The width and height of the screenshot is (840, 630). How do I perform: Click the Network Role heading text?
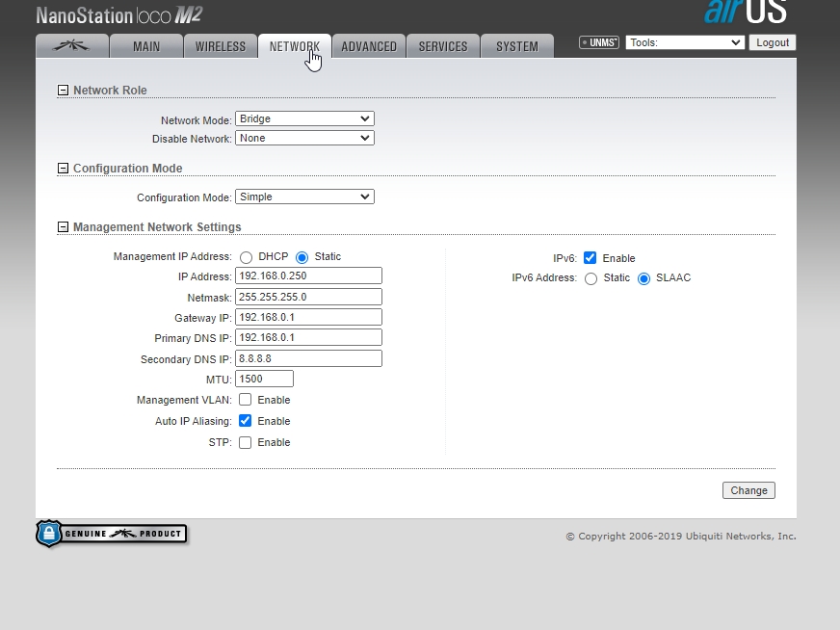point(110,90)
